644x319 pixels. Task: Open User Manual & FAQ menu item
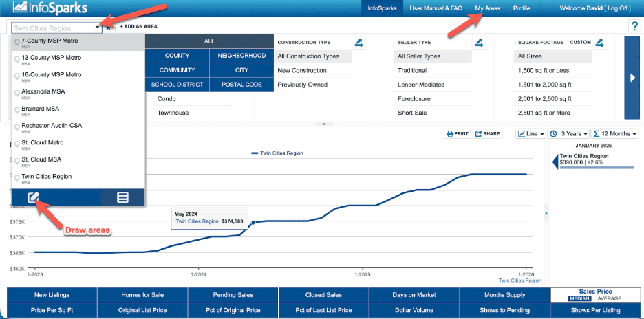(437, 8)
